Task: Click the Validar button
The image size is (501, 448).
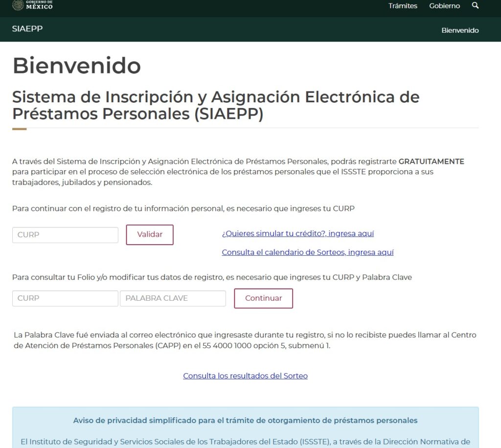Action: click(x=150, y=235)
